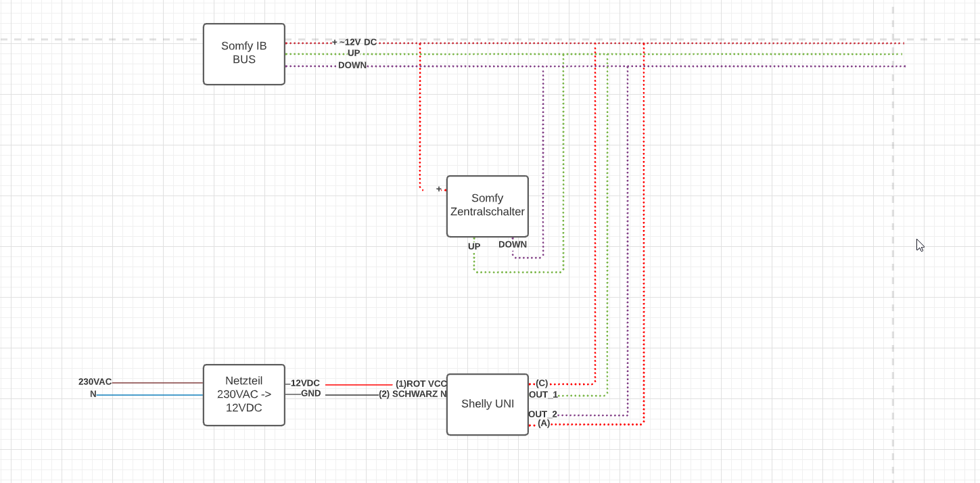Select the "(1)ROT VCC" label
This screenshot has height=483, width=980.
click(x=421, y=384)
